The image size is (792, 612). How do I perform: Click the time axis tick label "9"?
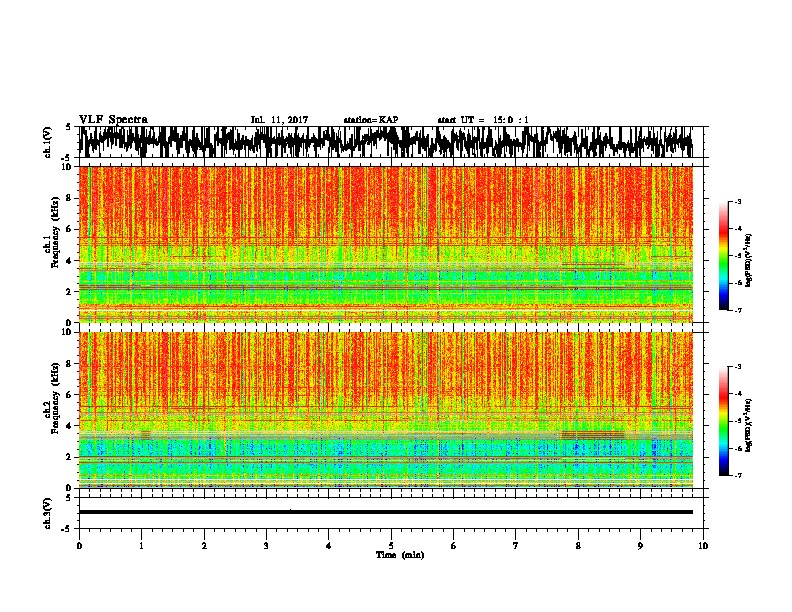(x=640, y=546)
